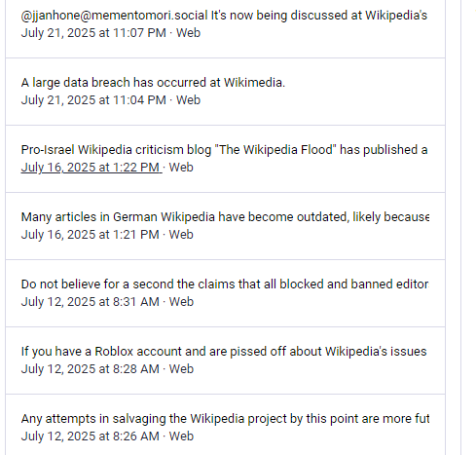Select the Pro-Israel Wikipedia criticism blog post

[224, 150]
